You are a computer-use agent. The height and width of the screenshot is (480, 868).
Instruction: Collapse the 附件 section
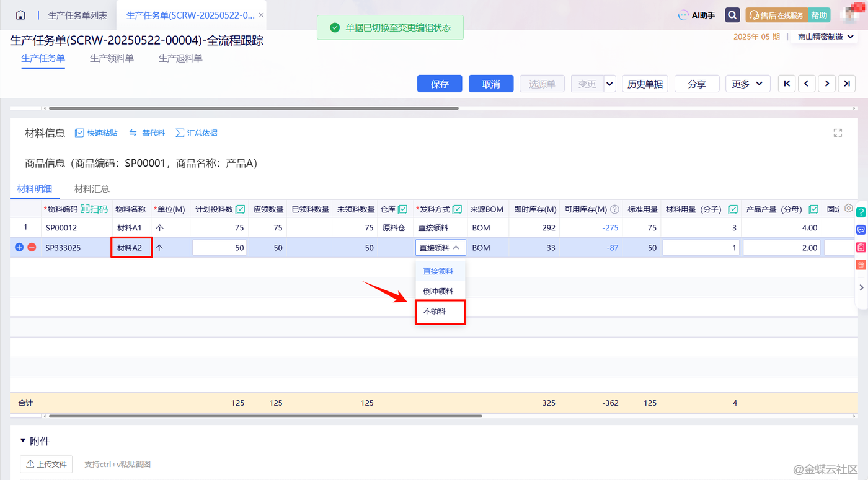(24, 441)
